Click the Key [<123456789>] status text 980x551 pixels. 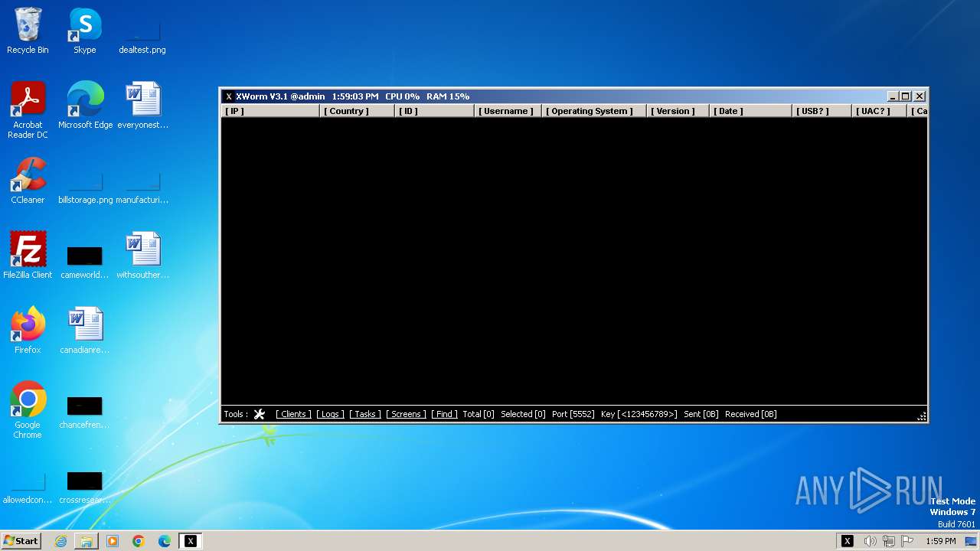[x=639, y=414]
